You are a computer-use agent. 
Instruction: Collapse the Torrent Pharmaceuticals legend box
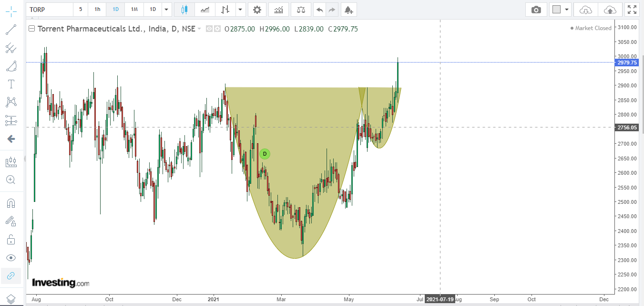click(32, 29)
